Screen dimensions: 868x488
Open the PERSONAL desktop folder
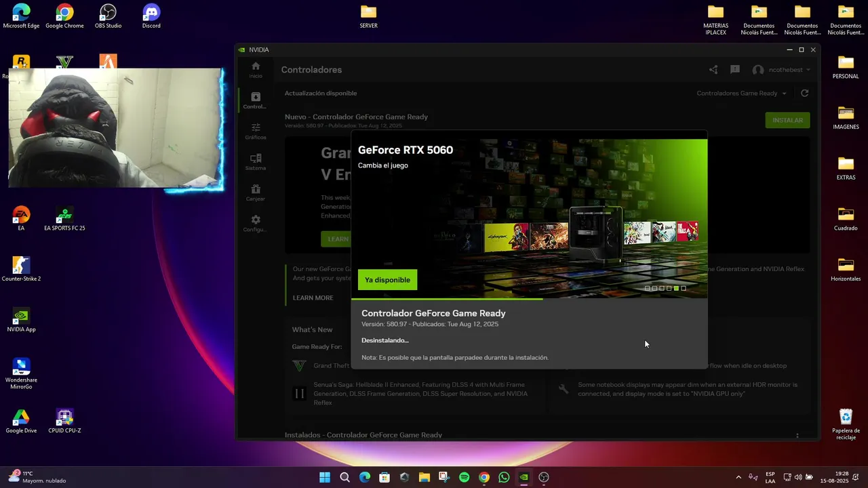846,67
